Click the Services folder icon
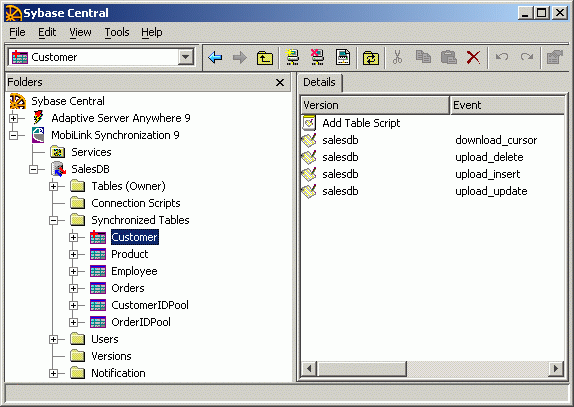 point(58,152)
